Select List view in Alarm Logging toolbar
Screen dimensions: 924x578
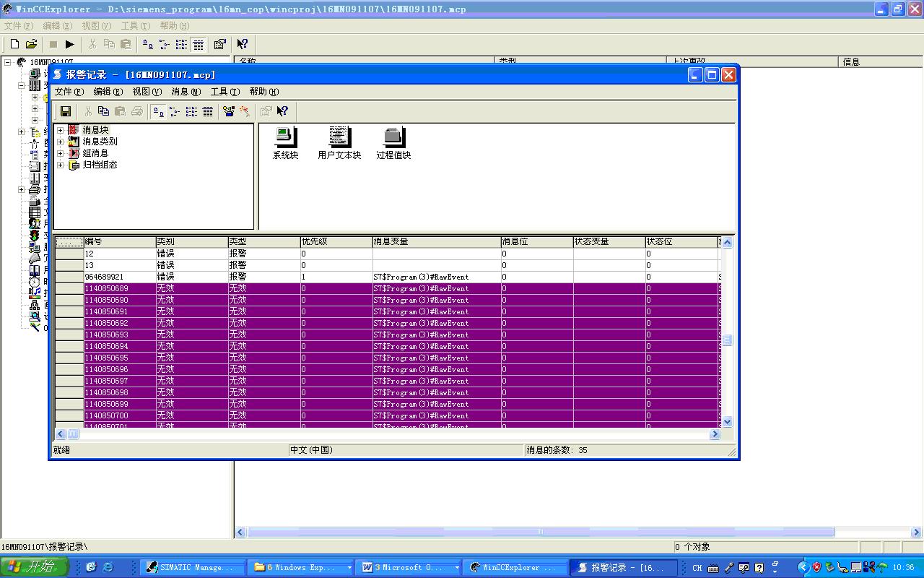191,111
